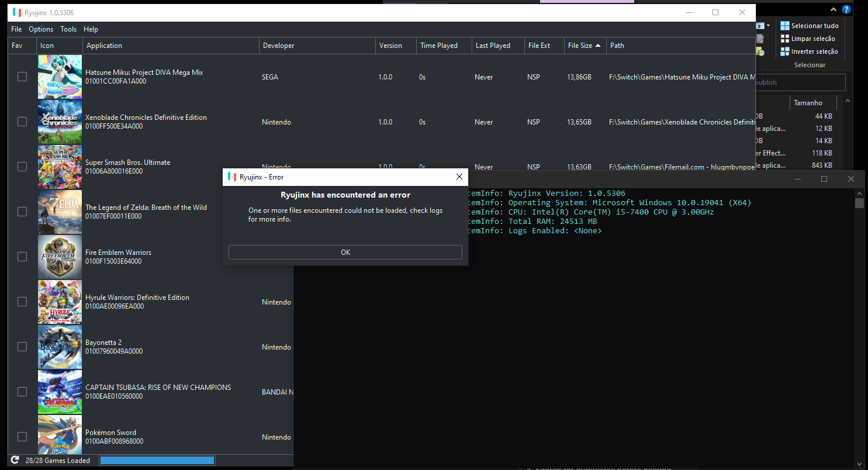Click Inverter seleção in File Explorer ribbon
The height and width of the screenshot is (470, 868).
(809, 51)
